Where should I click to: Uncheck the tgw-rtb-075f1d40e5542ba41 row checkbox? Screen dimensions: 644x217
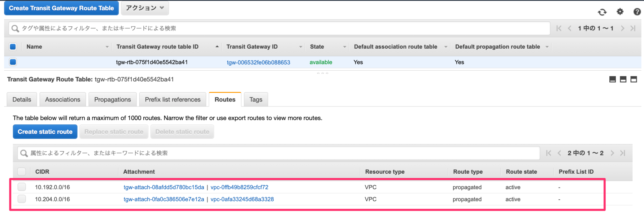point(13,62)
